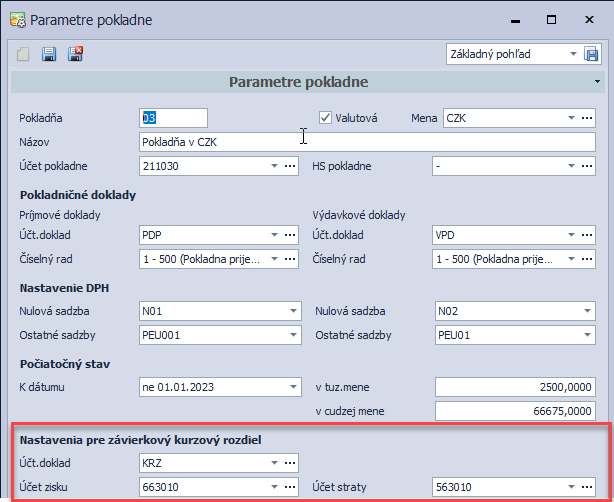Click the Save and close icon

click(x=74, y=55)
